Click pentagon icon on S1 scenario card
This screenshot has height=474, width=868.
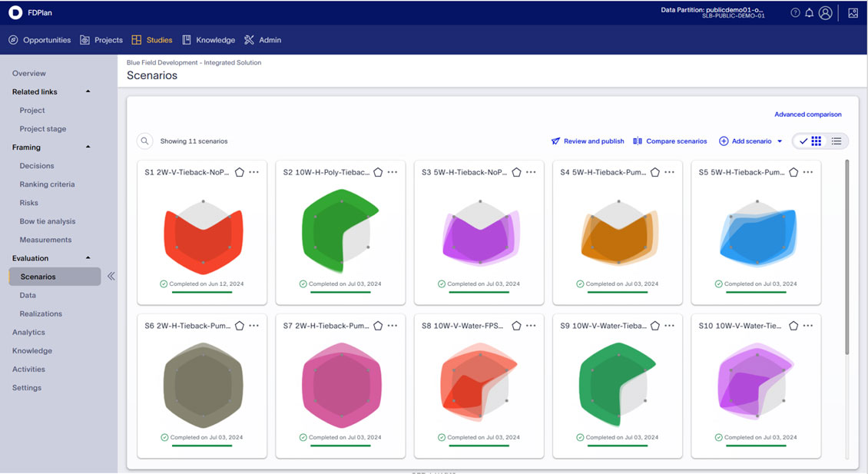[x=239, y=172]
